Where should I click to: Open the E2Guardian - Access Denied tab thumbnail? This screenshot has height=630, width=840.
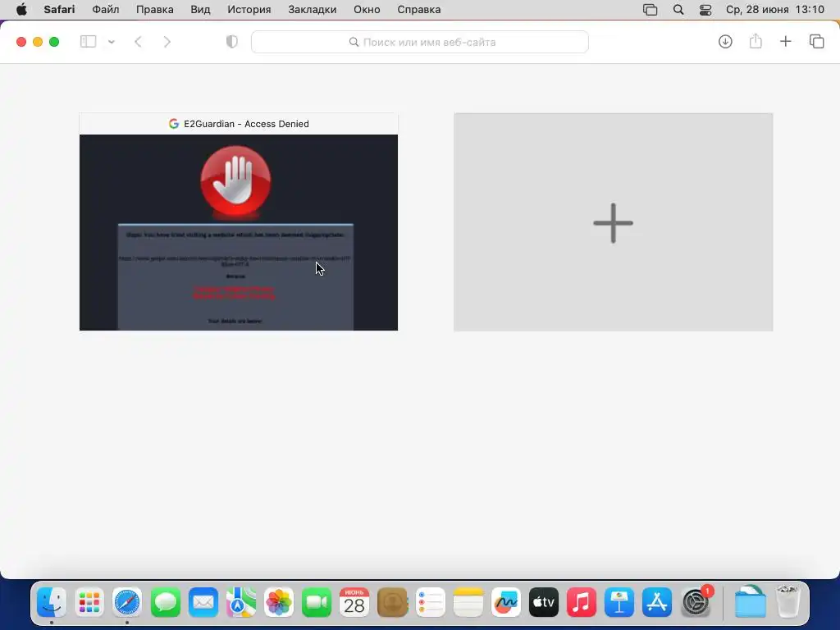coord(239,232)
